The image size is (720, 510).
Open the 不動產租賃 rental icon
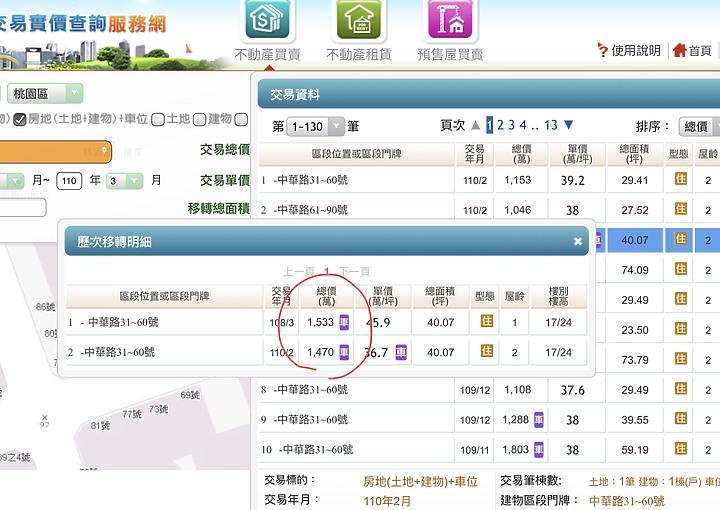(359, 19)
